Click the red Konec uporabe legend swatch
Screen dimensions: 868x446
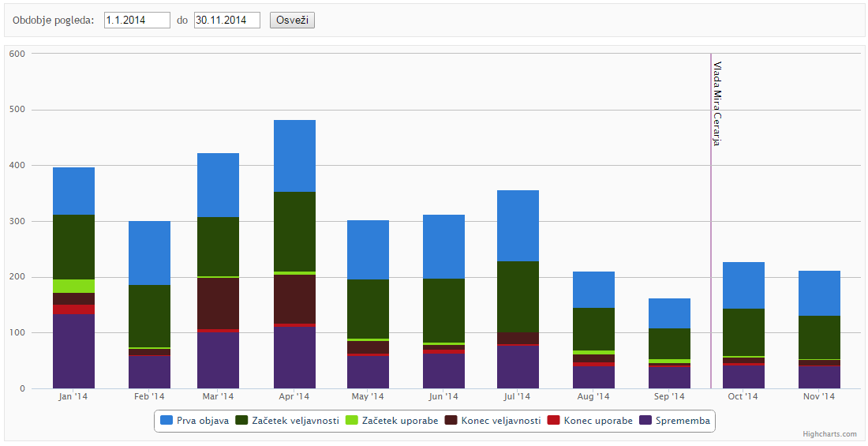pos(554,421)
